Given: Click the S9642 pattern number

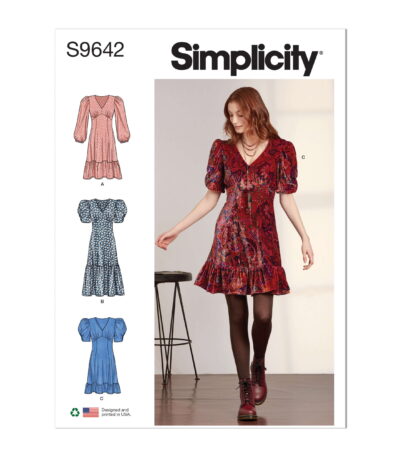Looking at the screenshot, I should (95, 50).
